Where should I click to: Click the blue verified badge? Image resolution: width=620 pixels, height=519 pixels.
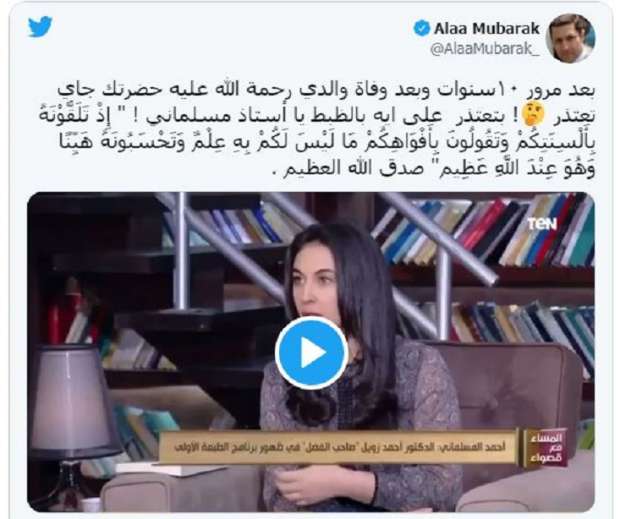(x=422, y=28)
